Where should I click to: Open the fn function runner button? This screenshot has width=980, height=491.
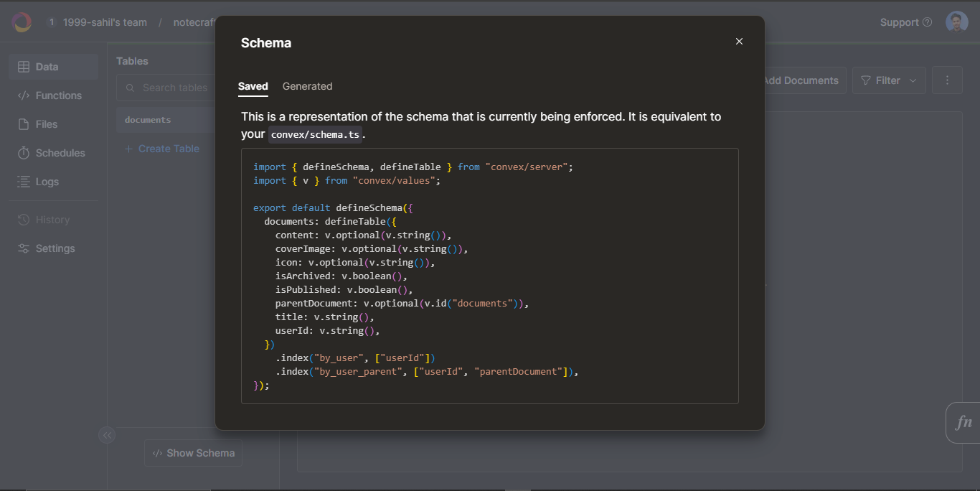pyautogui.click(x=963, y=423)
